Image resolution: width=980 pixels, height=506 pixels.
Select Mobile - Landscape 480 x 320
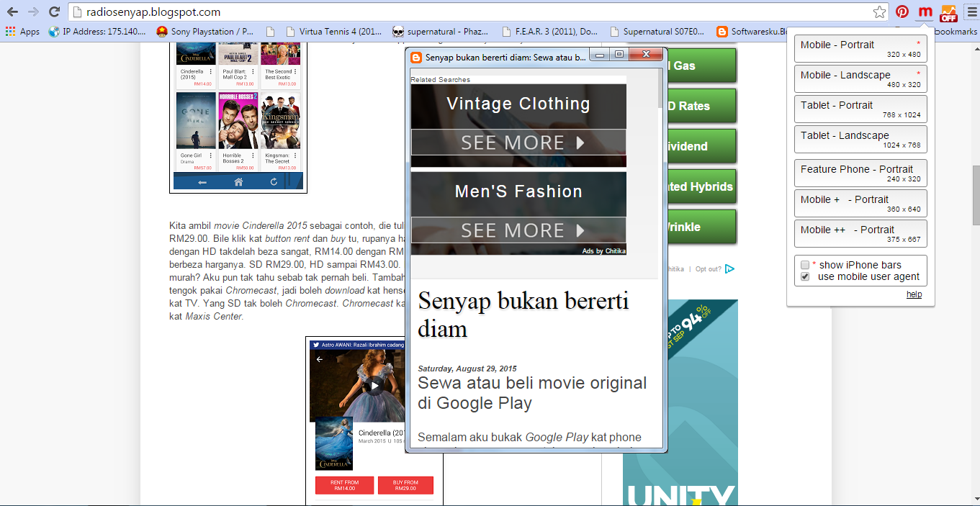tap(860, 79)
